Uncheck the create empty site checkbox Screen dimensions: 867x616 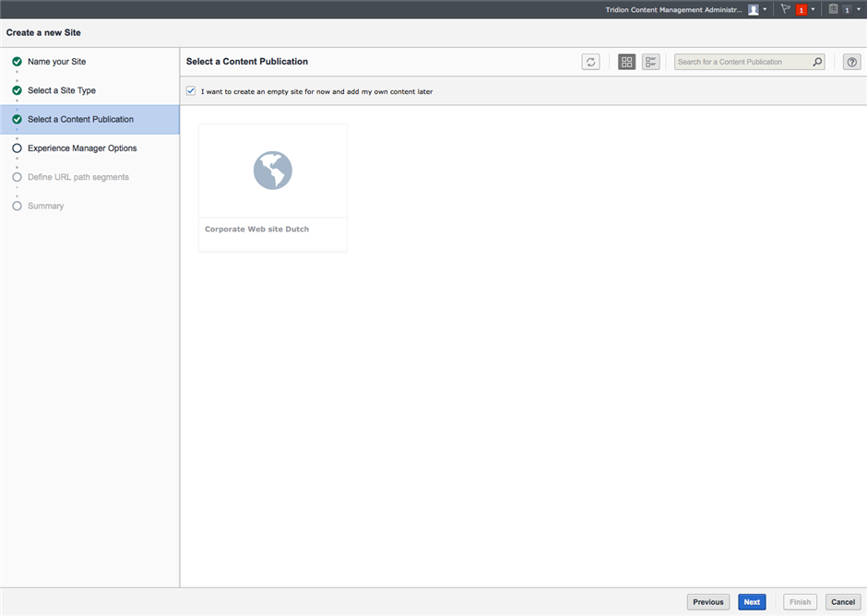coord(191,91)
